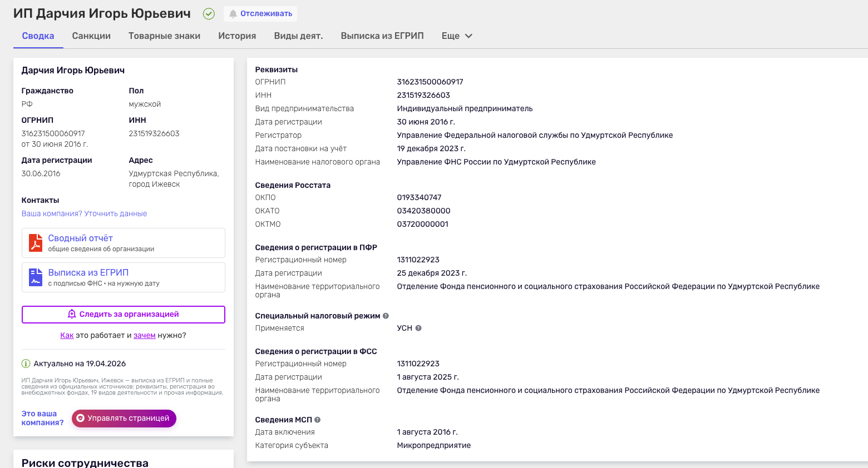Viewport: 868px width, 468px height.
Task: Click the Это ваша компания? link
Action: point(42,418)
